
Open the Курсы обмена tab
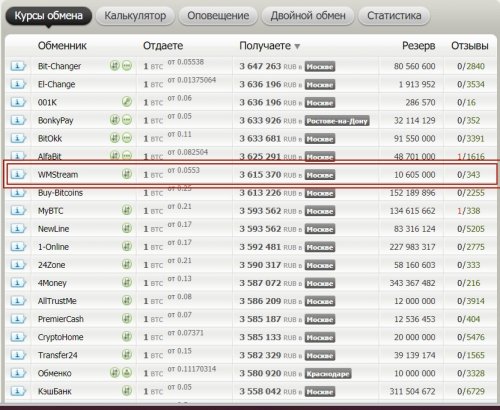49,16
